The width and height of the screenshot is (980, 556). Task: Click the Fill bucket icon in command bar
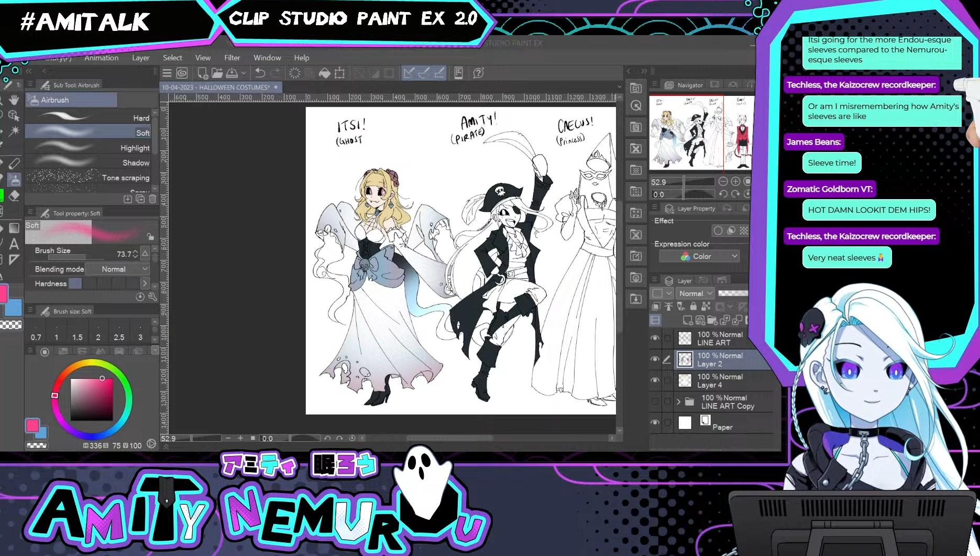324,73
